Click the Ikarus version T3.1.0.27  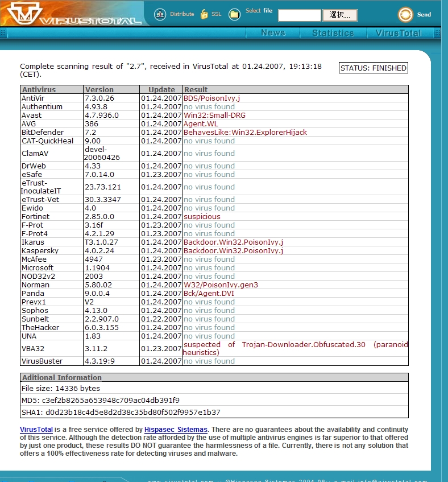101,242
